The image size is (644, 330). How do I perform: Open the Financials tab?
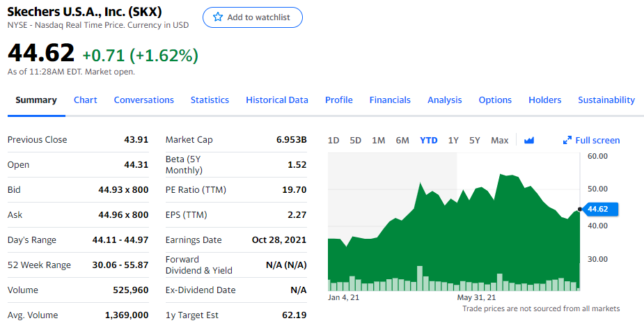pos(390,100)
